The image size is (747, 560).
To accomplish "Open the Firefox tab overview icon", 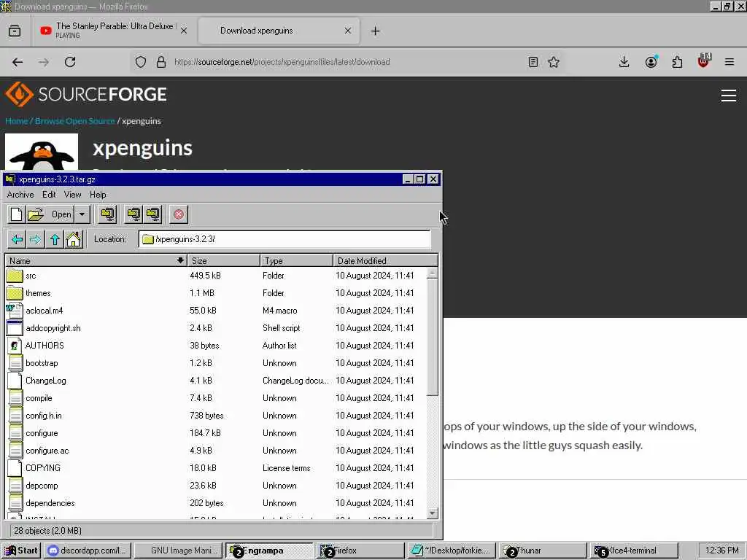I will [15, 31].
